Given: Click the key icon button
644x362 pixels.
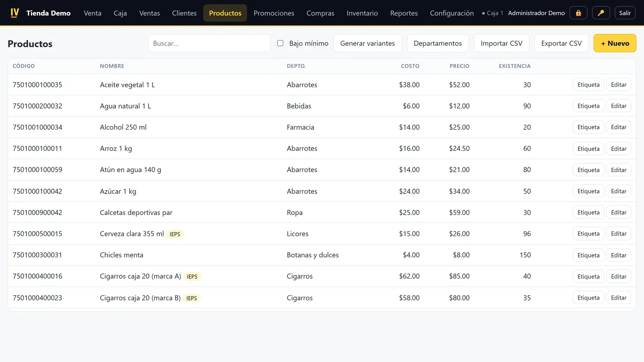Looking at the screenshot, I should [x=601, y=13].
